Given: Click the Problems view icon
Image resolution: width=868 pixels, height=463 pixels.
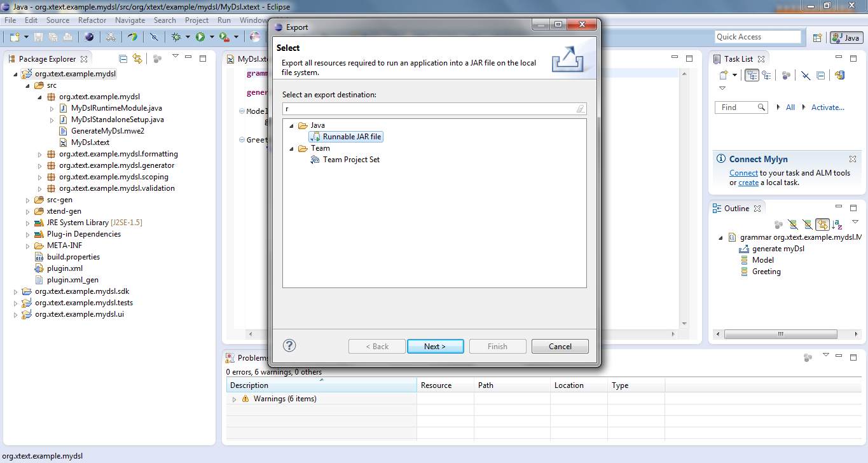Looking at the screenshot, I should pos(231,358).
